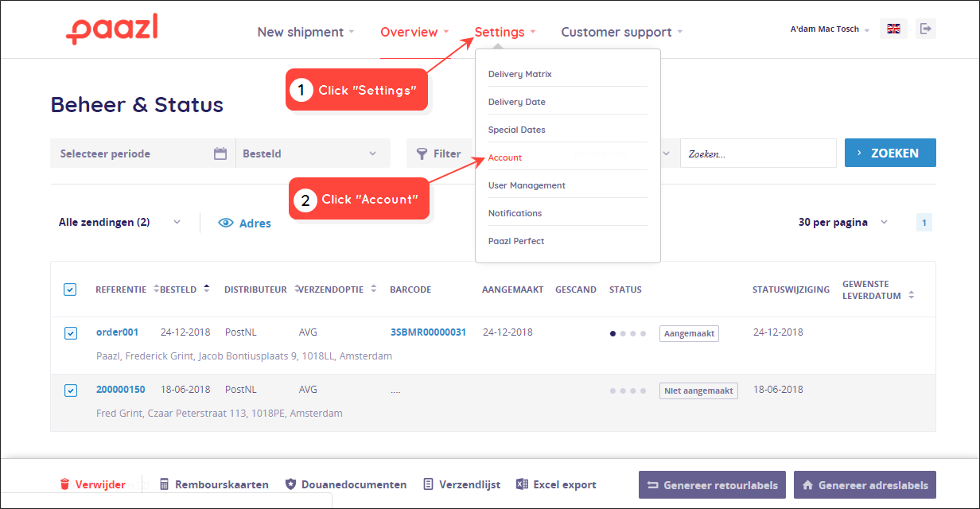Click the ZOEKEN search button
Image resolution: width=980 pixels, height=509 pixels.
(890, 153)
